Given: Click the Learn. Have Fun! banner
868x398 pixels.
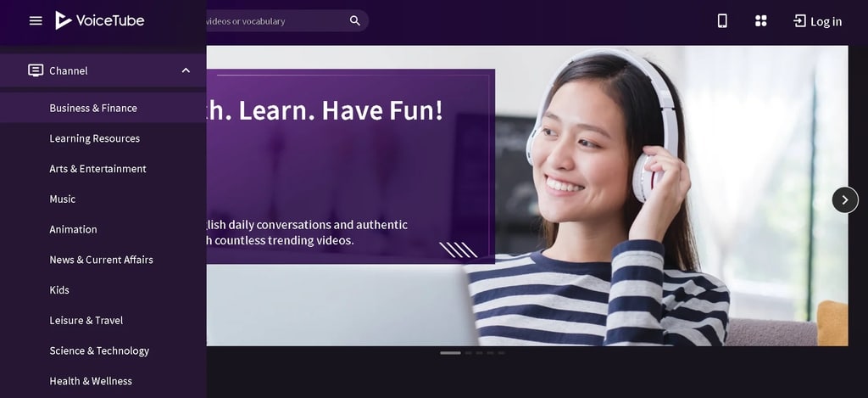Looking at the screenshot, I should [527, 196].
